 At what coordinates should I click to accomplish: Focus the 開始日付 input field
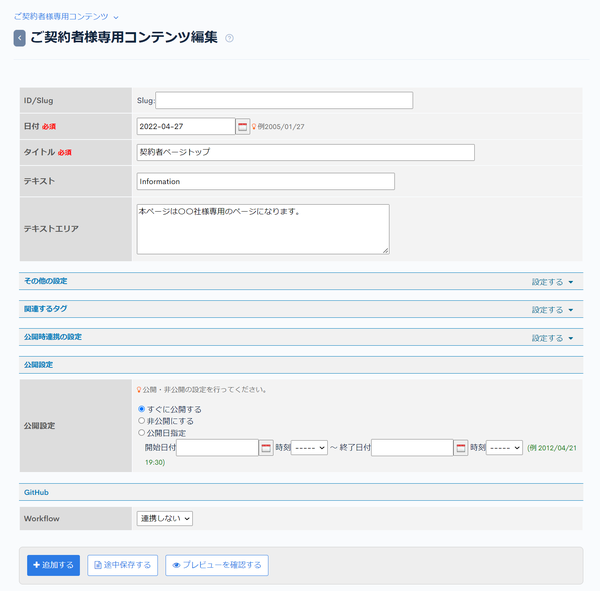217,448
